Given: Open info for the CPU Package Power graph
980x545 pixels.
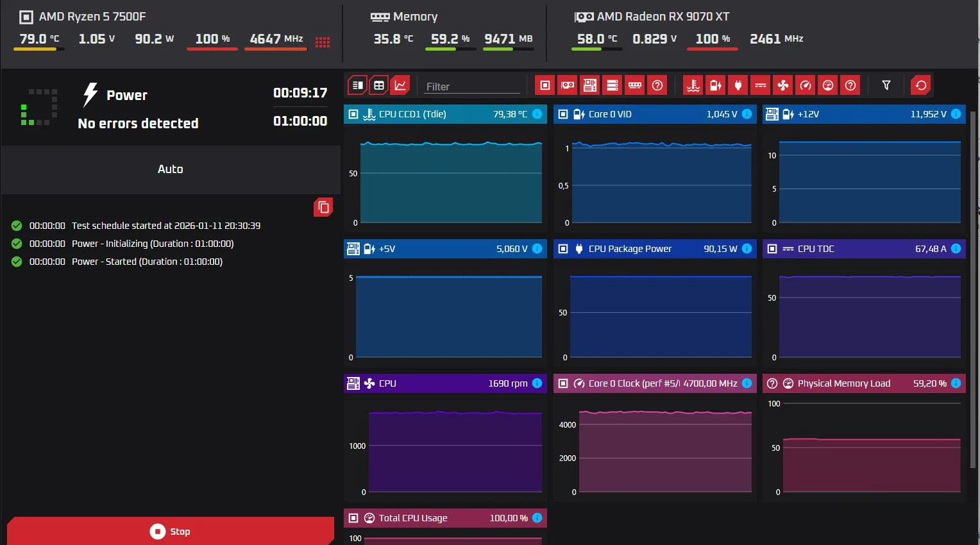Looking at the screenshot, I should 747,249.
